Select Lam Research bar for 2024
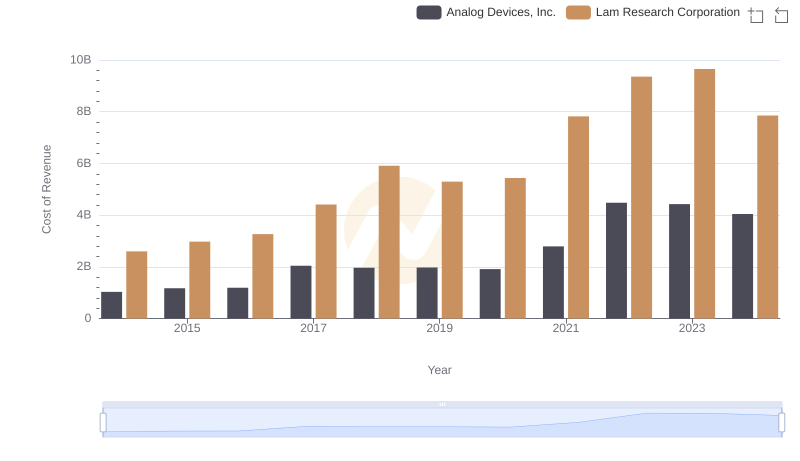Image resolution: width=800 pixels, height=461 pixels. [x=767, y=217]
